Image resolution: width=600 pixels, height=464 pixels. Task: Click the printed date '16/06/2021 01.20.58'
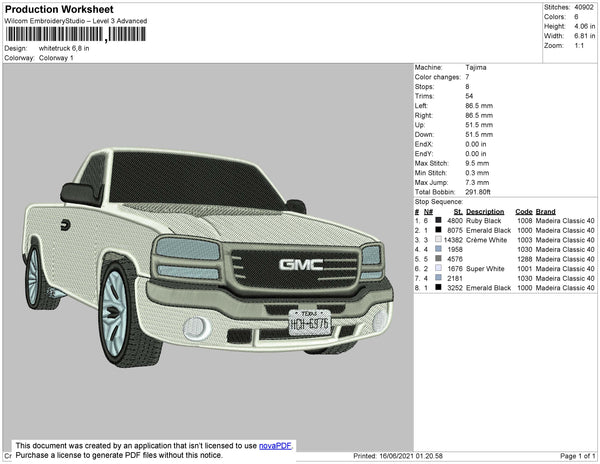click(x=411, y=456)
